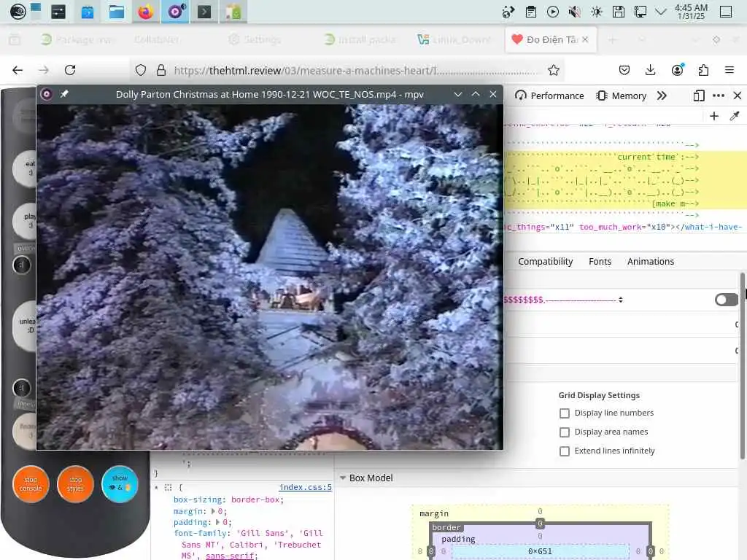Open the extensions puzzle icon
This screenshot has width=747, height=560.
[703, 71]
